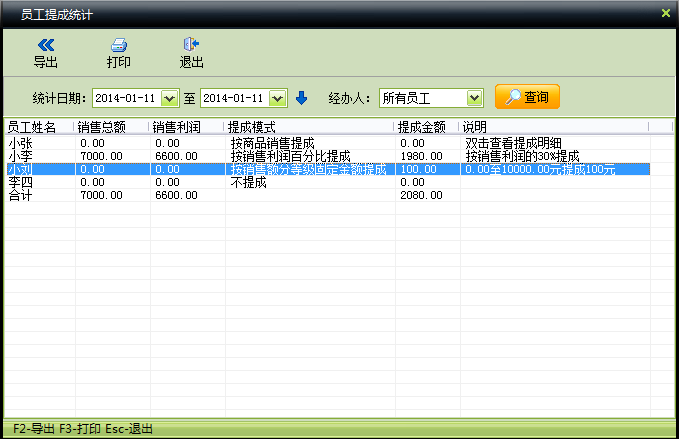The image size is (679, 439).
Task: Click 合计 row's 6600.00 profit
Action: click(x=176, y=195)
